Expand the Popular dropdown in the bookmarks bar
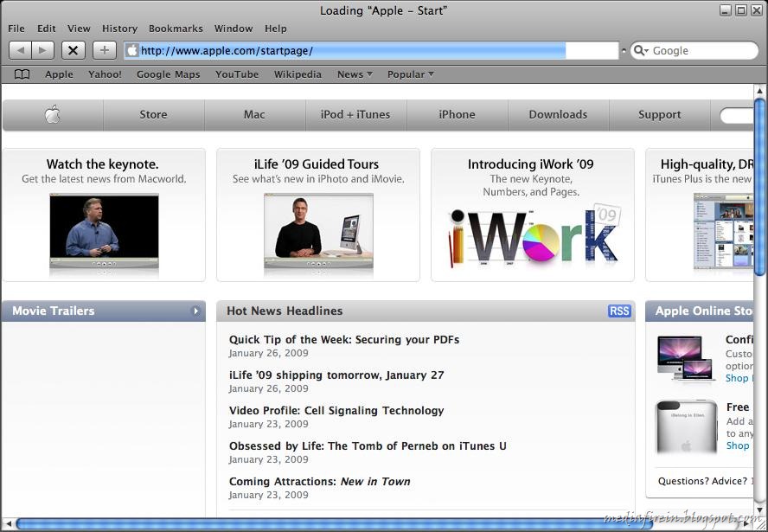 click(x=409, y=74)
